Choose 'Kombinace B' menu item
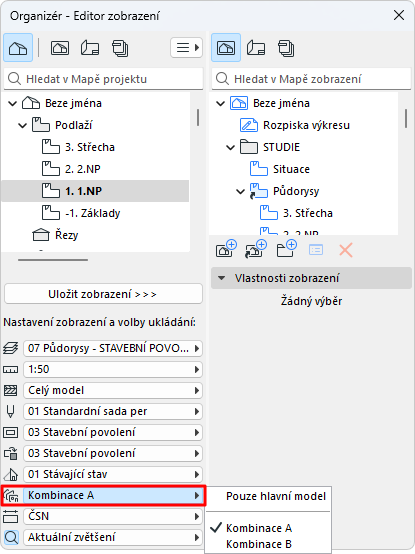Viewport: 415px width, 554px height. (268, 544)
